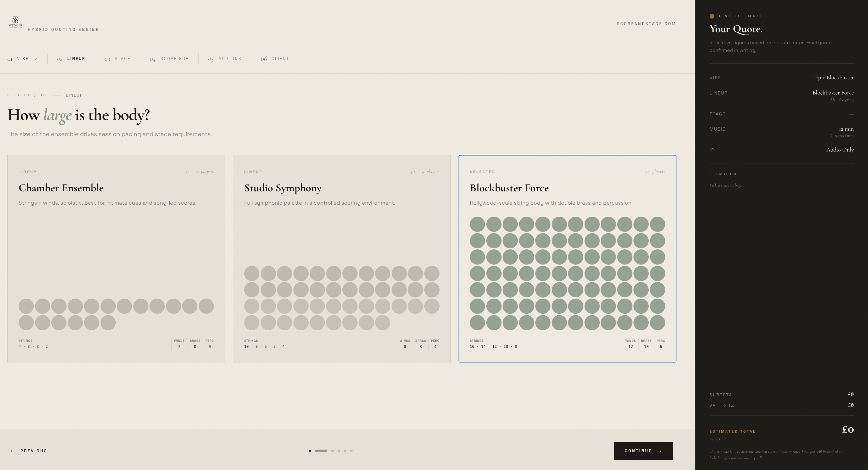Click 'Pick a stage to begin...' hint
Screen dimensions: 868x470
728,185
